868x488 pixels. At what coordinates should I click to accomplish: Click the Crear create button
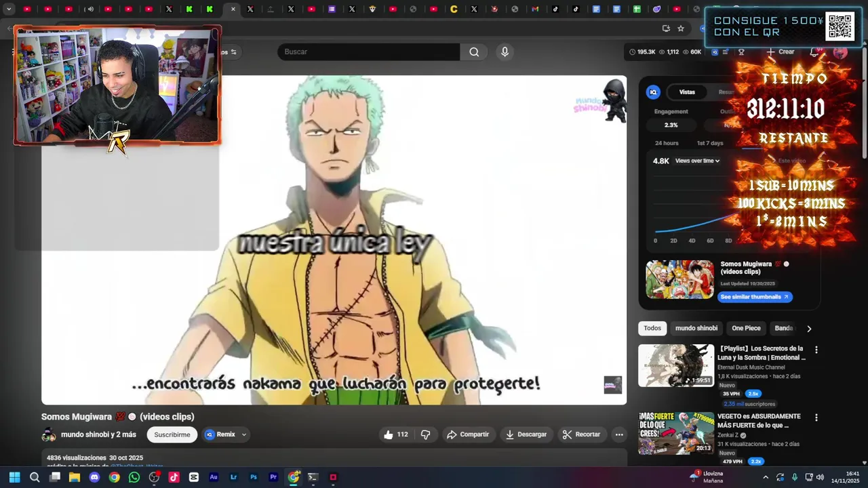781,52
